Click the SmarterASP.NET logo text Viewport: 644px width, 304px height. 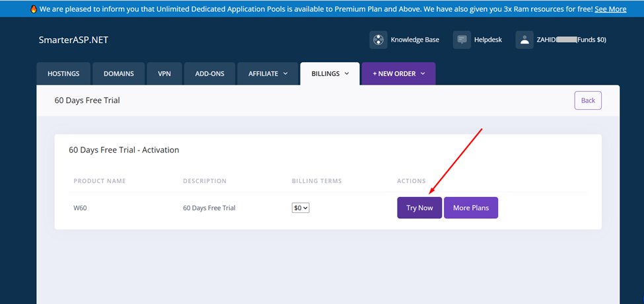coord(73,40)
